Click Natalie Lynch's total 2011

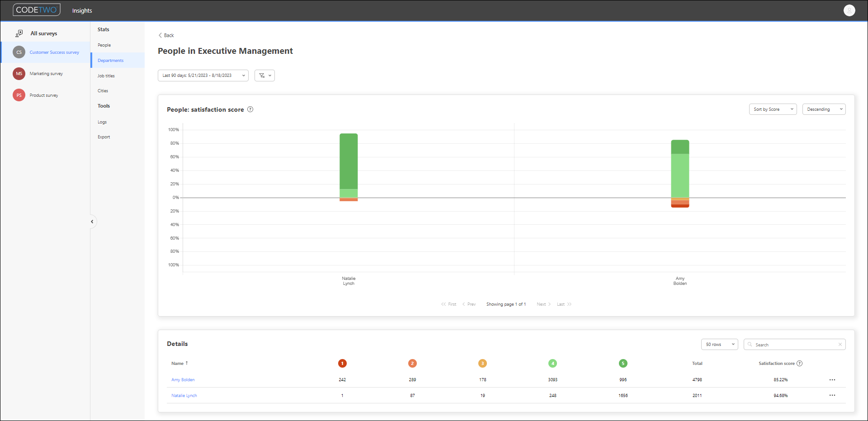(x=697, y=396)
